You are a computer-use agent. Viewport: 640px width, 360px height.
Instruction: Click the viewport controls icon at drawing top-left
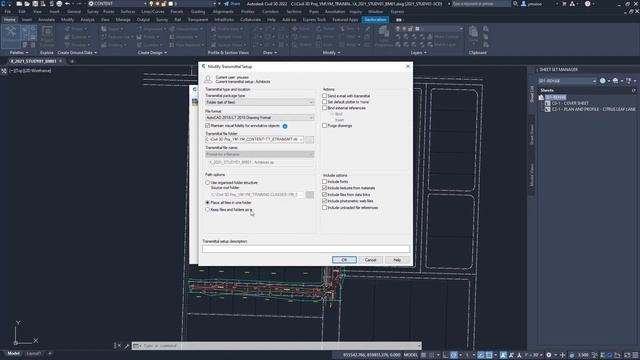tap(4, 71)
